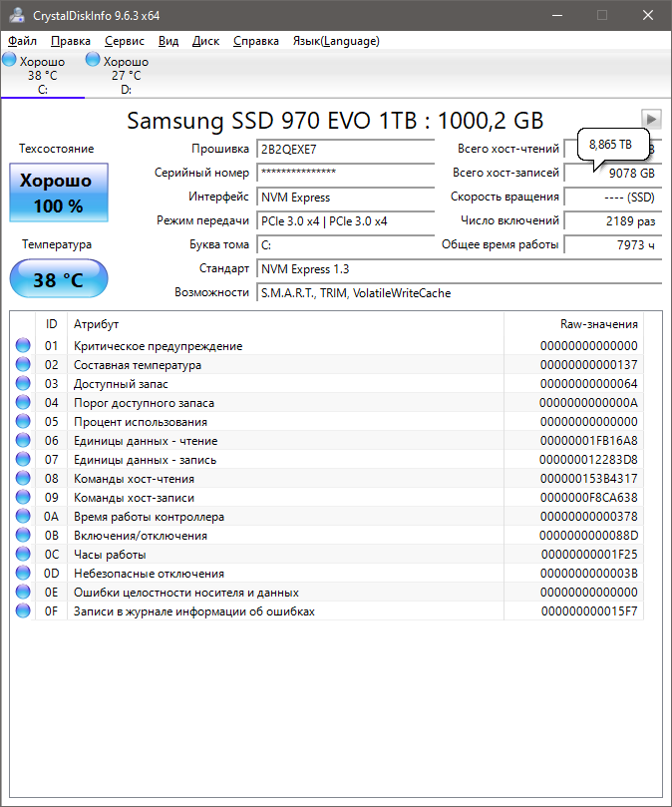Click the Samsung SSD 970 EVO 1TB title
Image resolution: width=672 pixels, height=807 pixels.
(x=335, y=121)
